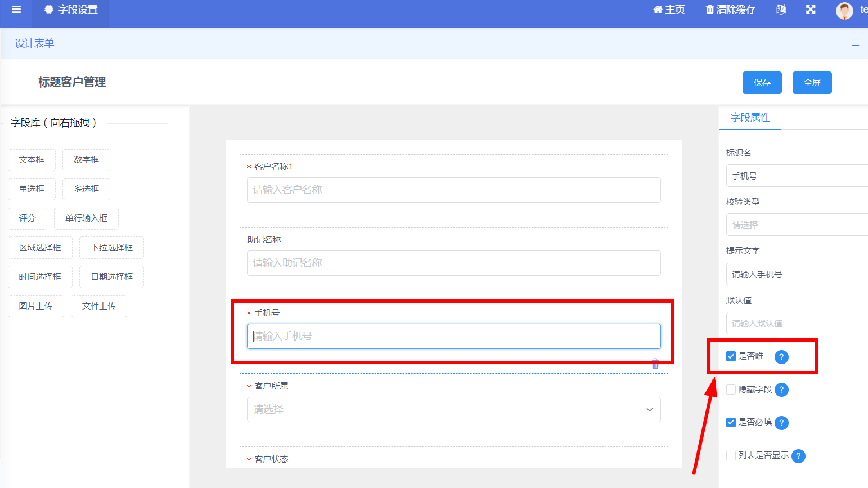
Task: Pick the 时间选择框 field component
Action: click(40, 277)
